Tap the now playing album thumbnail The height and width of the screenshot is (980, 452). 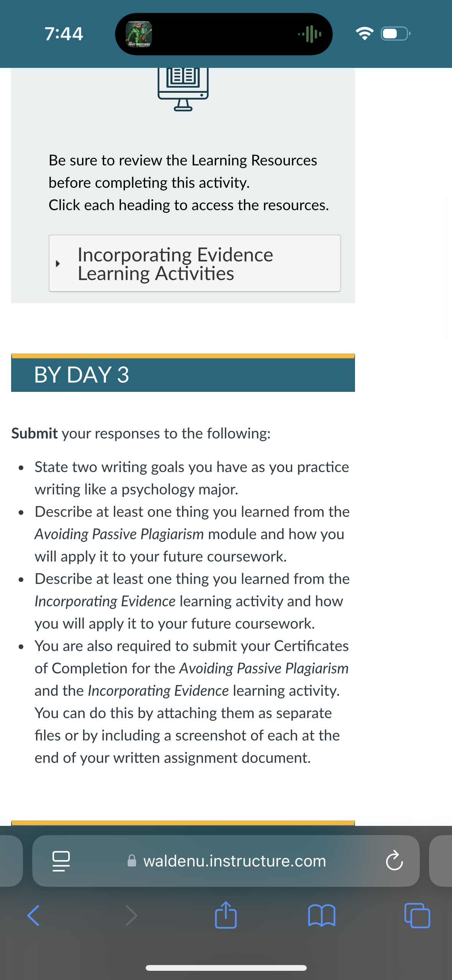[139, 34]
